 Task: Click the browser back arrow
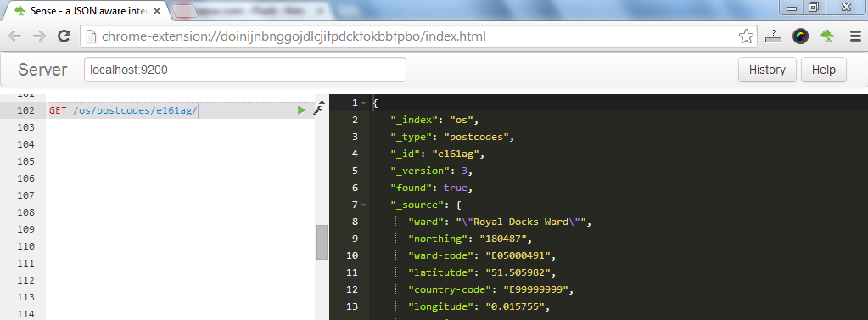tap(15, 36)
